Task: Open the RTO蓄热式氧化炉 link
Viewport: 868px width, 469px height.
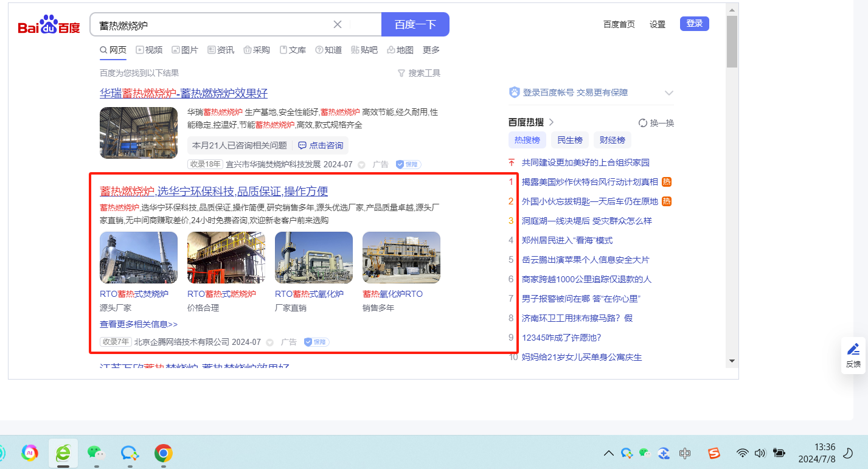Action: point(309,294)
